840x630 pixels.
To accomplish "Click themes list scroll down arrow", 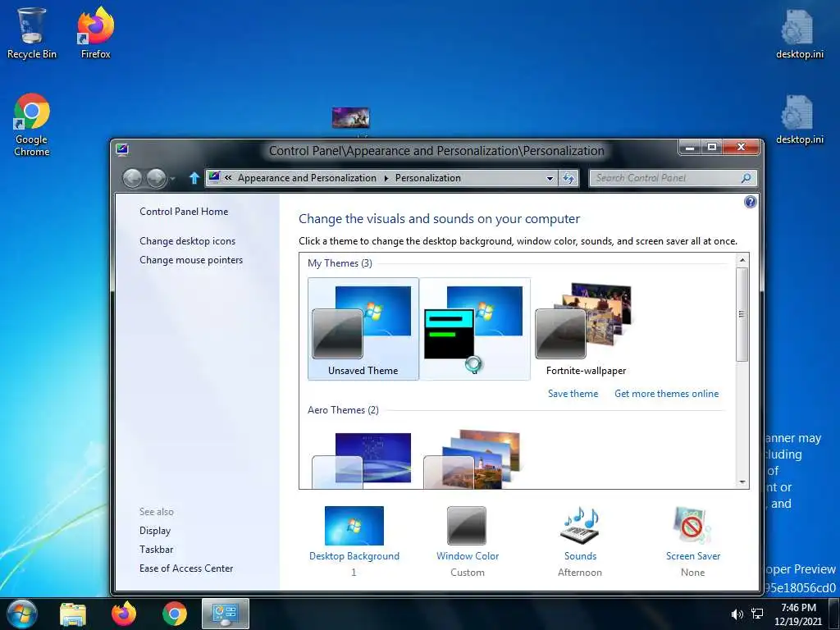I will point(742,482).
